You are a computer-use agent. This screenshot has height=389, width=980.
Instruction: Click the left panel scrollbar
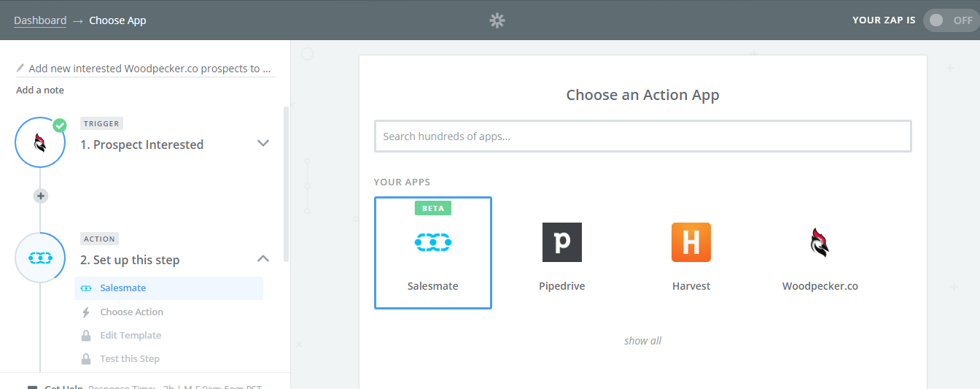[x=286, y=184]
